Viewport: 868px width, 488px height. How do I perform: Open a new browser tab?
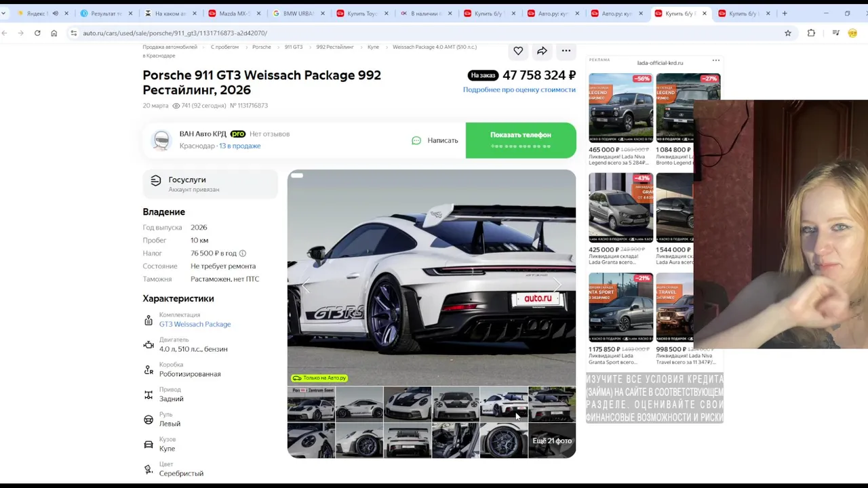(785, 13)
